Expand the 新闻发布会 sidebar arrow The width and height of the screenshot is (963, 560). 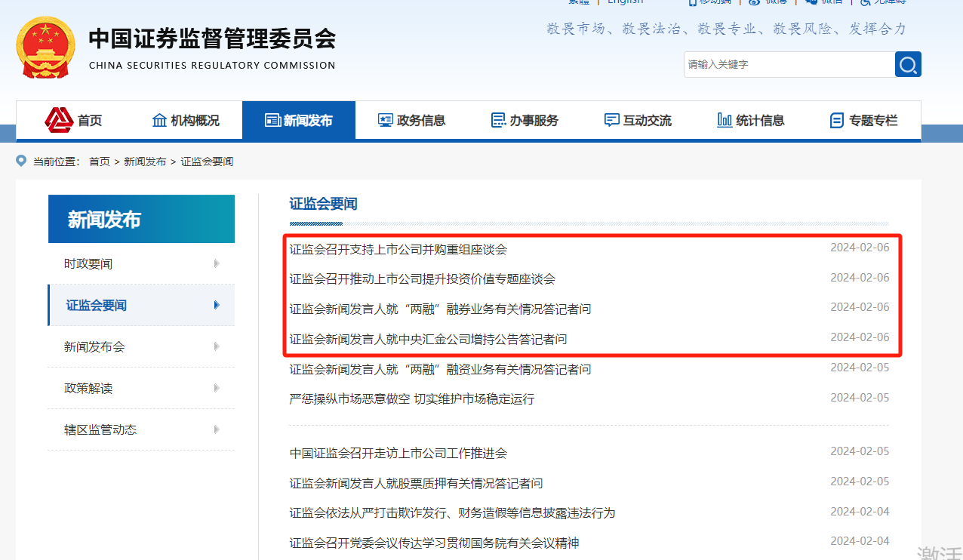pos(217,346)
